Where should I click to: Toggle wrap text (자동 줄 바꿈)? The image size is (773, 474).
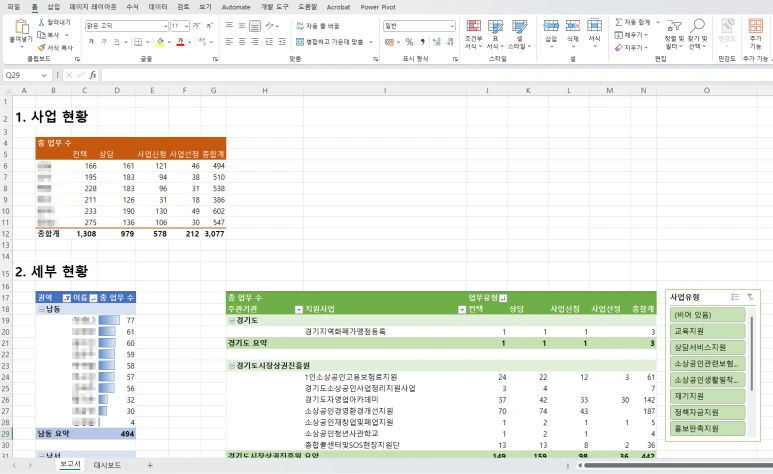pos(318,26)
